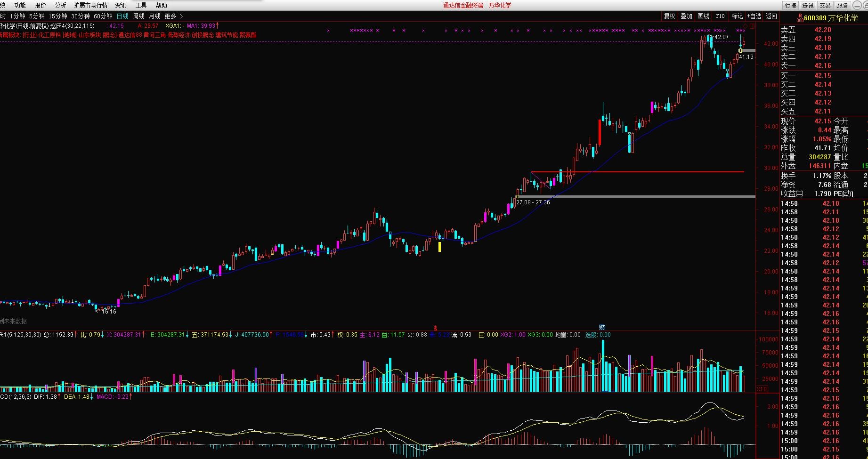Viewport: 868px width, 459px height.
Task: Click the 卖一 price 42.16
Action: coord(823,65)
